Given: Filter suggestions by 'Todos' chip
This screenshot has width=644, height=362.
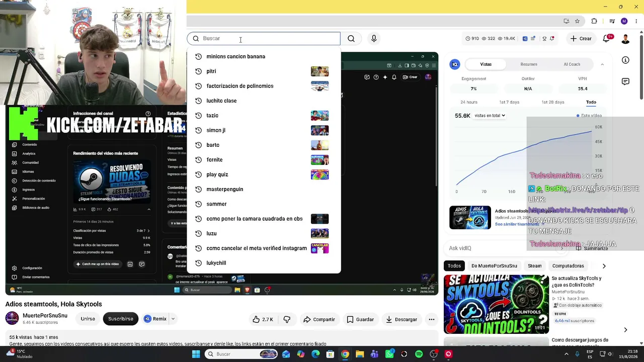Looking at the screenshot, I should (x=454, y=266).
